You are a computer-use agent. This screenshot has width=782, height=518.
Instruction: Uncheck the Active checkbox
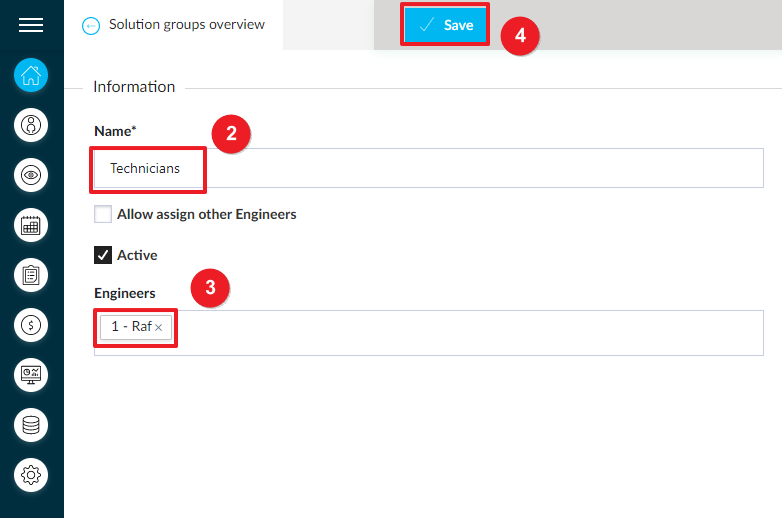tap(103, 255)
